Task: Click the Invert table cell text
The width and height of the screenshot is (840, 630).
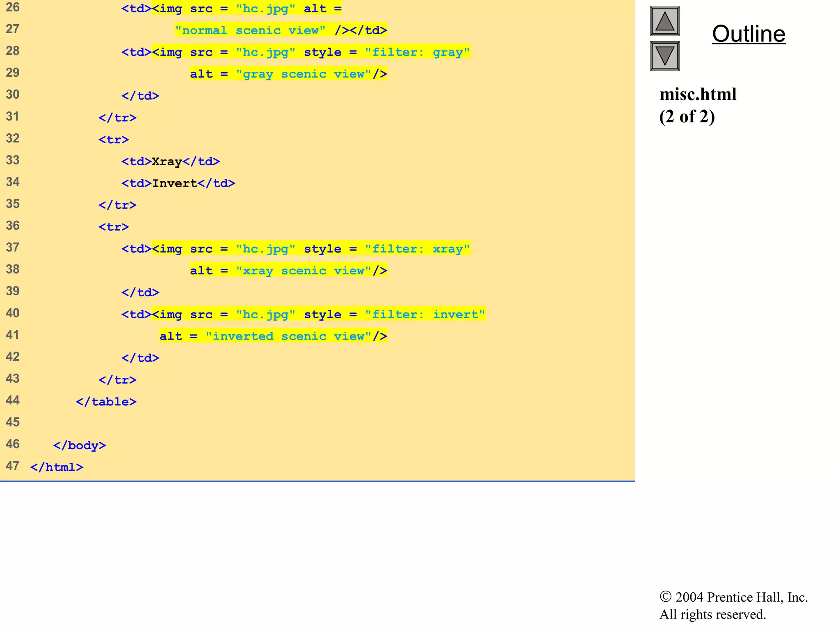Action: coord(175,183)
